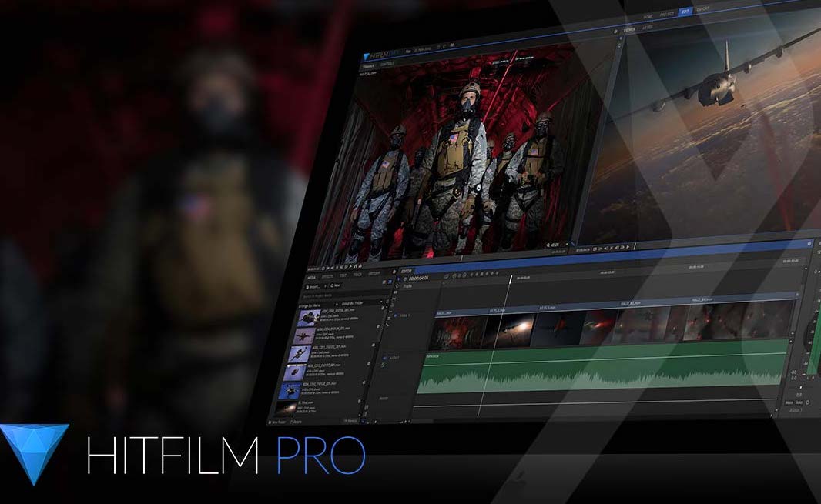
Task: Switch to the LAYER panel tab
Action: click(x=648, y=27)
